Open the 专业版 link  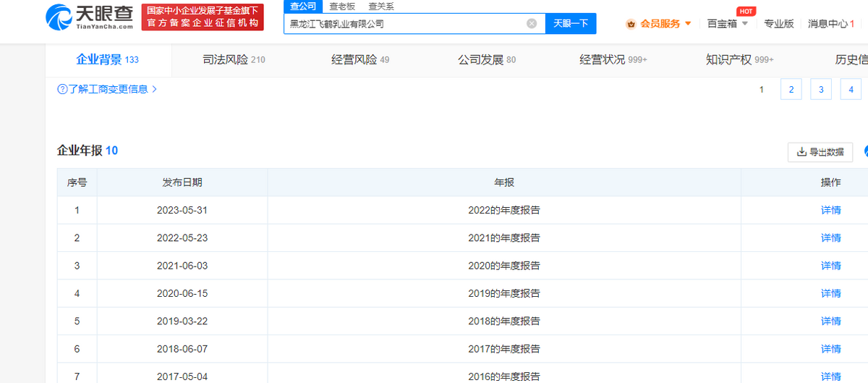click(779, 24)
